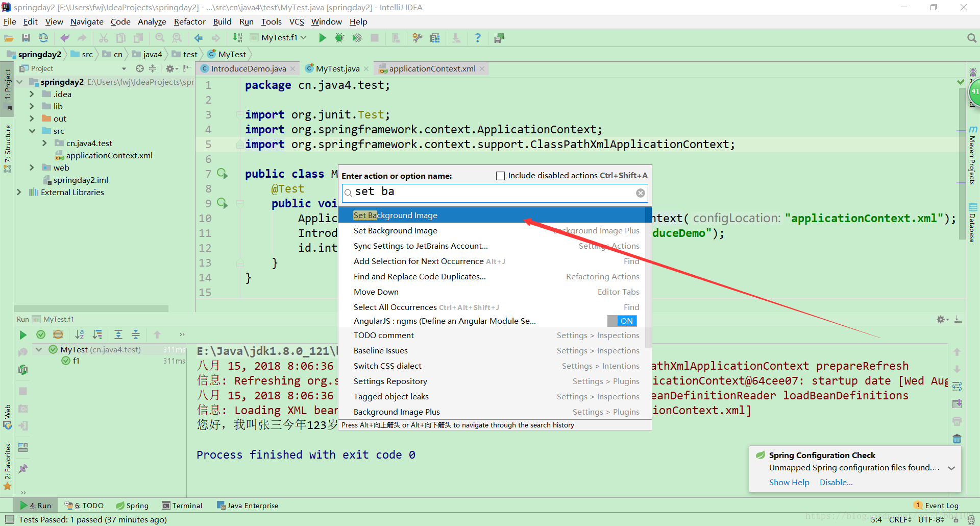Open the Project panel gear settings
The width and height of the screenshot is (980, 526).
tap(170, 68)
